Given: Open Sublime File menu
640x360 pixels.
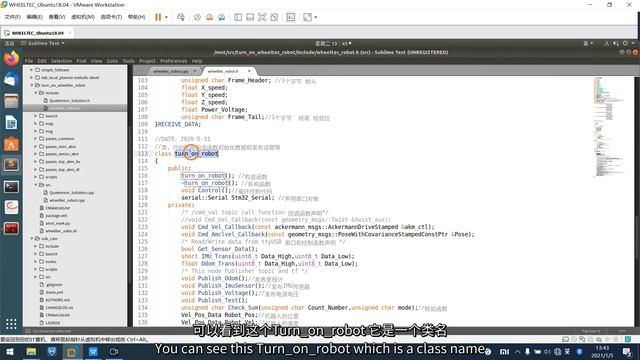Looking at the screenshot, I should (29, 61).
